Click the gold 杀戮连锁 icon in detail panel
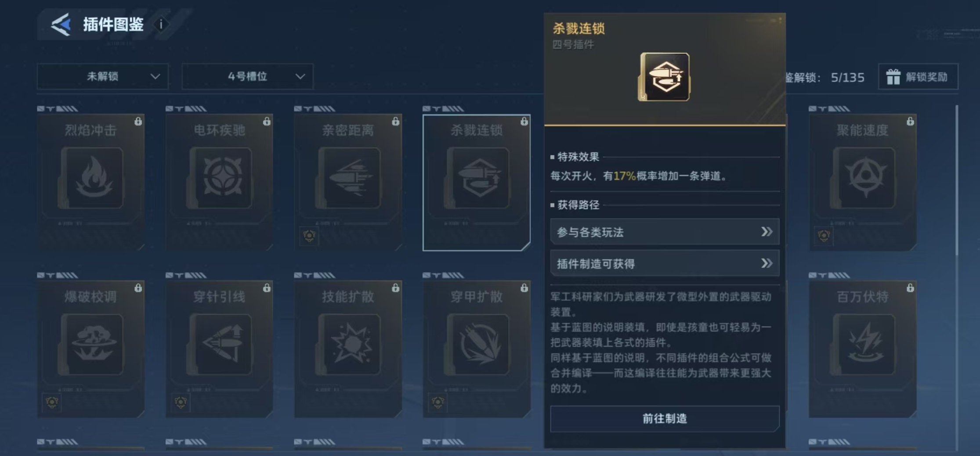The image size is (980, 456). pos(664,77)
